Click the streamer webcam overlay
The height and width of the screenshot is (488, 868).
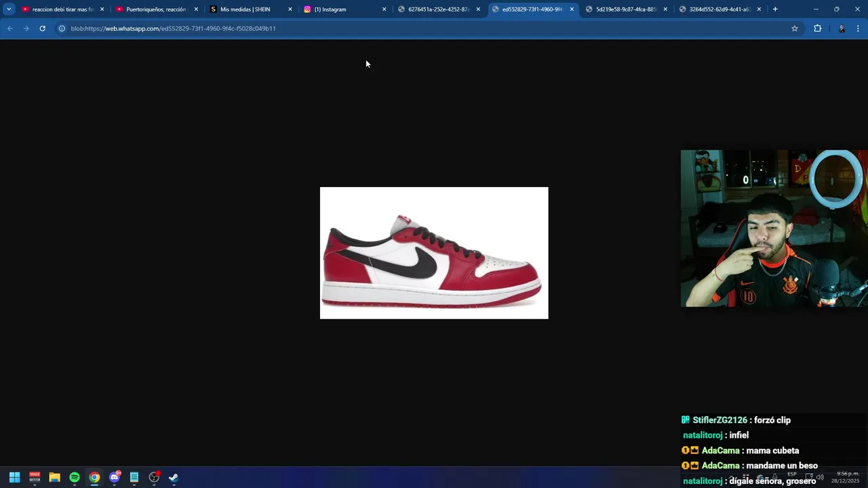click(x=774, y=228)
